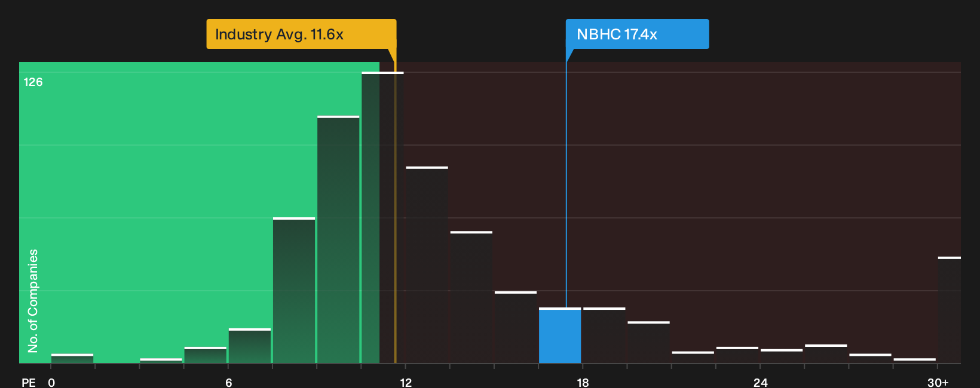
Task: Select the blue NBHC histogram bar
Action: tap(560, 335)
